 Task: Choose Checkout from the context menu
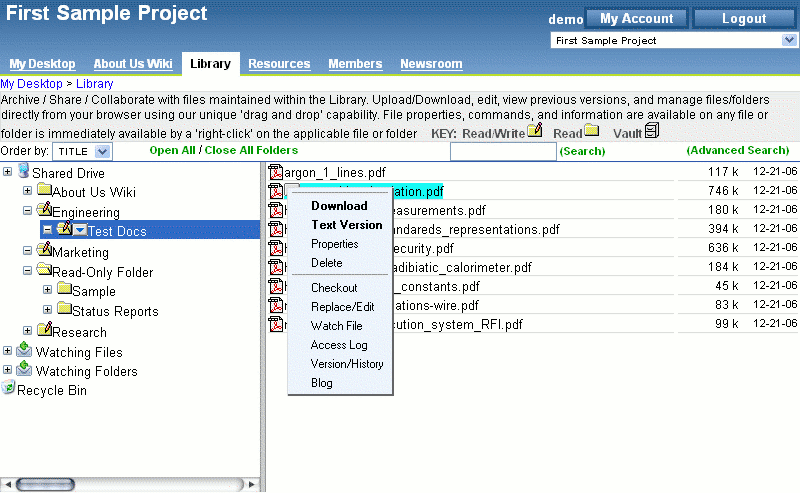click(x=334, y=288)
